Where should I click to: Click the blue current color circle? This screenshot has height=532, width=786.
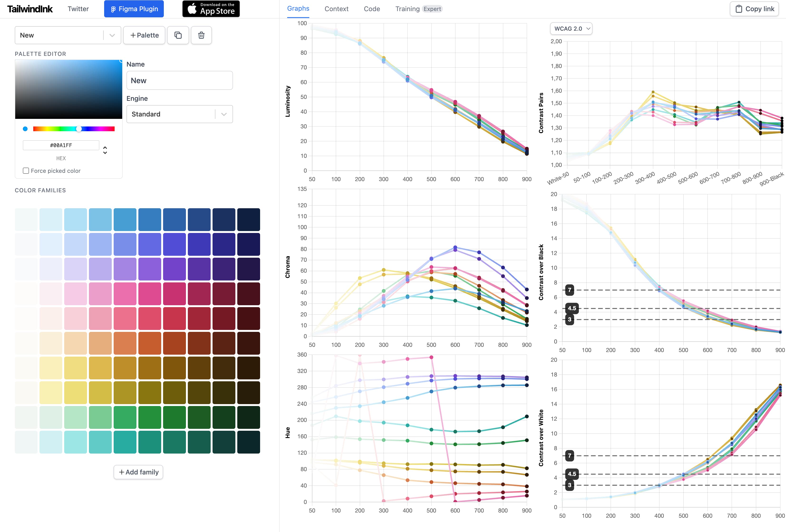25,129
